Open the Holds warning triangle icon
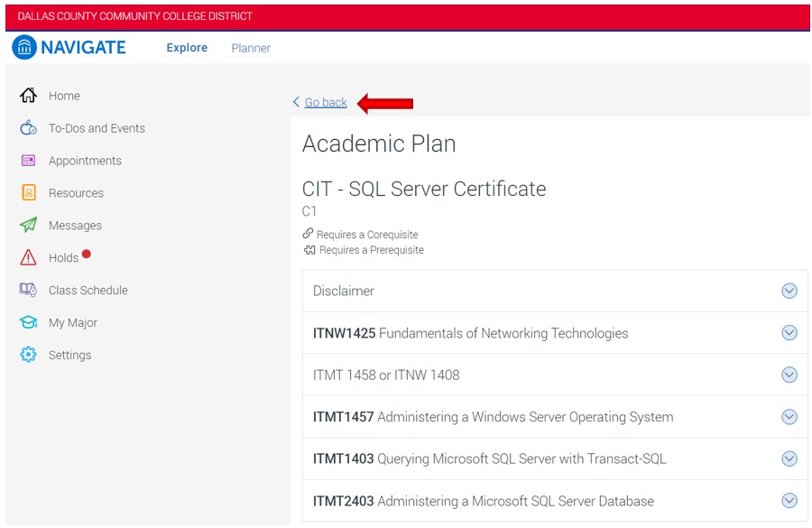Viewport: 812px width, 528px height. point(28,258)
